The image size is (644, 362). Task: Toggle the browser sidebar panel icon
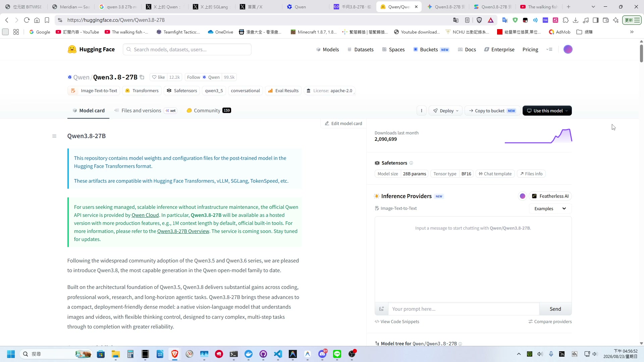(596, 20)
